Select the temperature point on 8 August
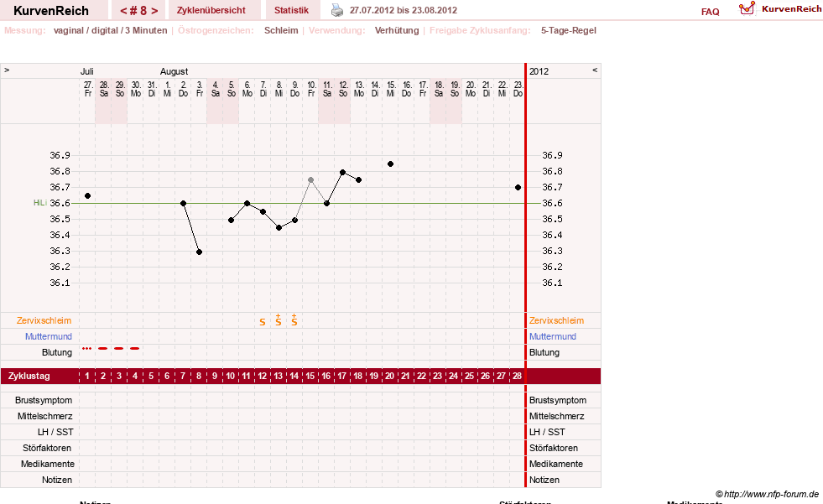This screenshot has height=504, width=823. tap(279, 228)
